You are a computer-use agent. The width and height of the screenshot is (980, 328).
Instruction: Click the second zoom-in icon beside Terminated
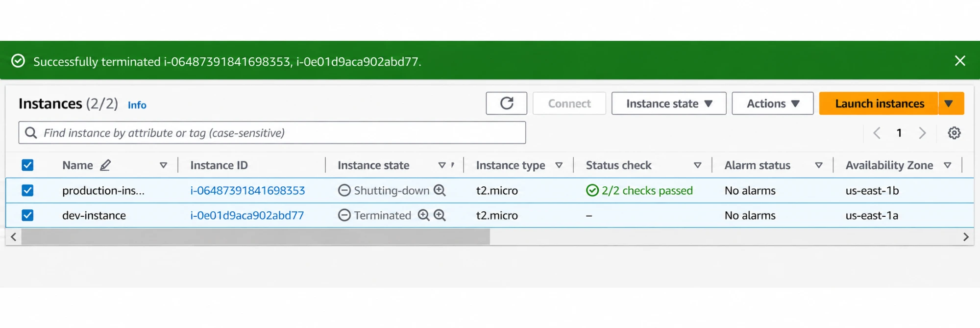coord(440,215)
